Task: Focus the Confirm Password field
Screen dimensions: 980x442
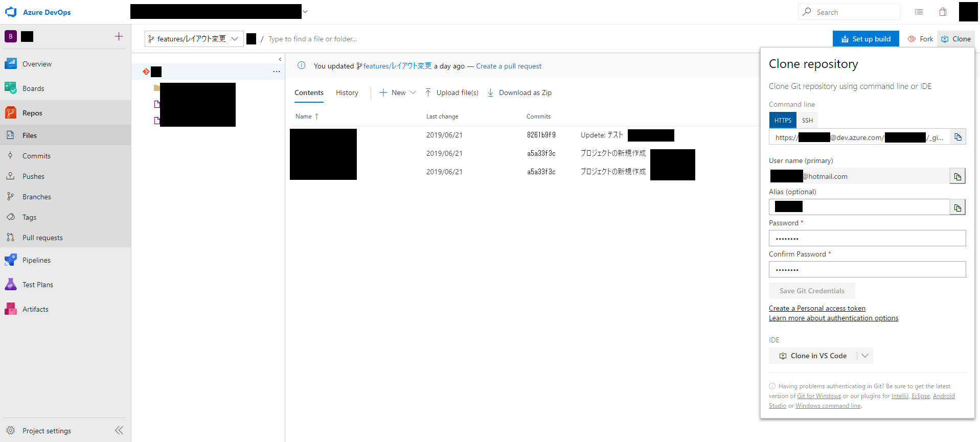Action: click(x=867, y=269)
